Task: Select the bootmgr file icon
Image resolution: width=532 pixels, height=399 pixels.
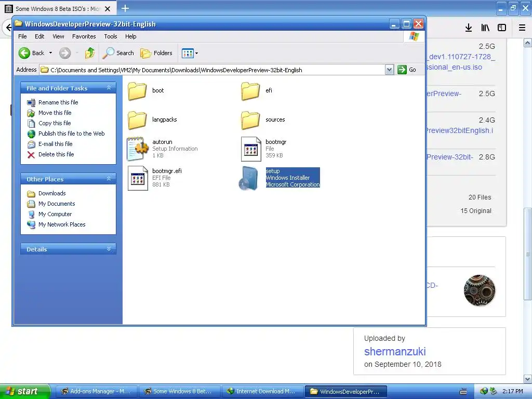Action: pos(251,149)
